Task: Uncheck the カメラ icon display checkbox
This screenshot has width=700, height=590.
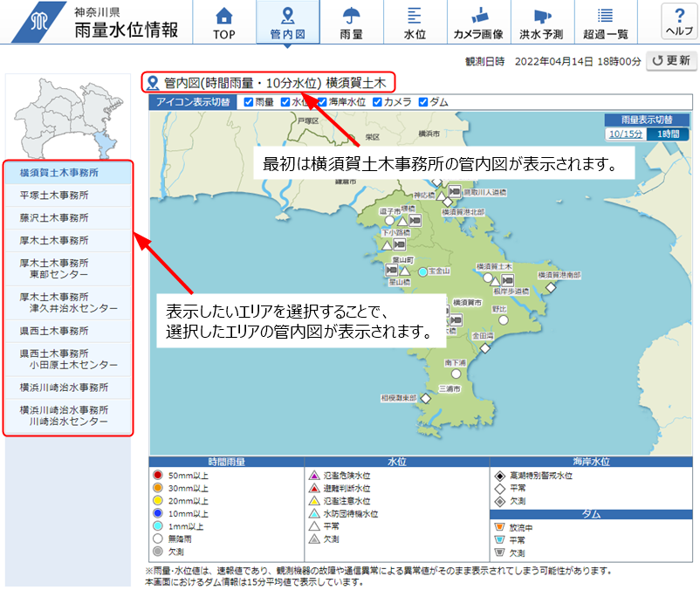Action: click(377, 102)
